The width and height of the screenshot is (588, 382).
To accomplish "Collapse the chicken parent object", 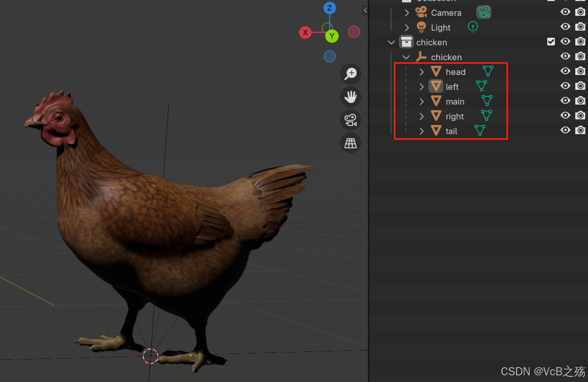I will pyautogui.click(x=406, y=57).
